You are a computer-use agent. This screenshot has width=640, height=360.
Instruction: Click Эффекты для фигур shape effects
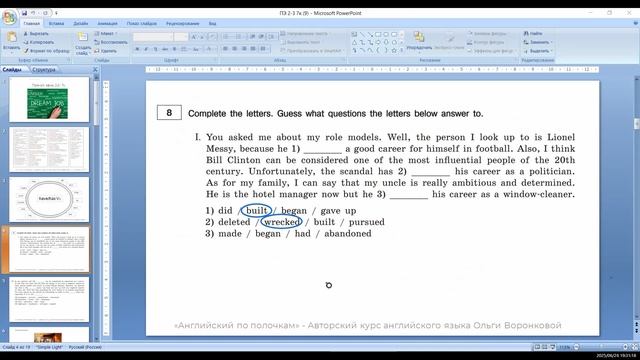490,51
